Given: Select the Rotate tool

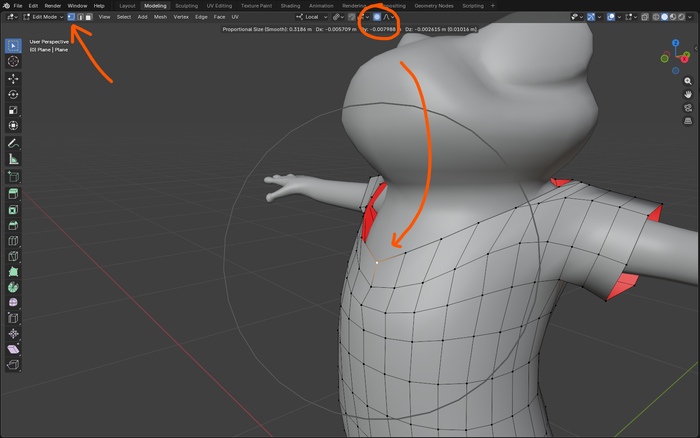Looking at the screenshot, I should coord(13,94).
